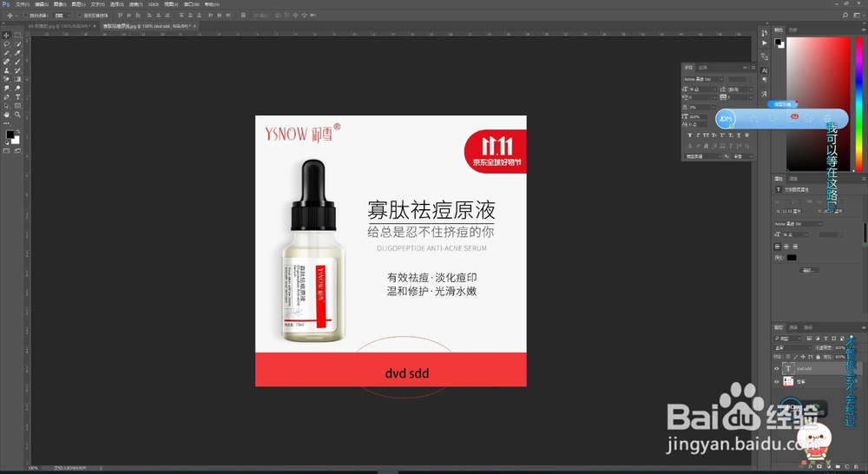Viewport: 868px width, 474px height.
Task: Open anti-aliasing dropdown in Character panel
Action: (743, 156)
